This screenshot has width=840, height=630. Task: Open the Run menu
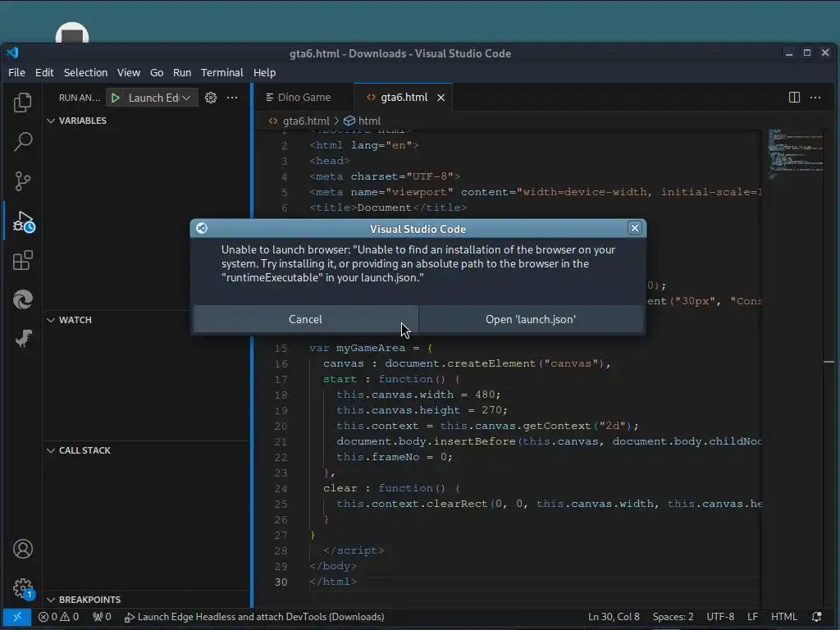pyautogui.click(x=181, y=72)
